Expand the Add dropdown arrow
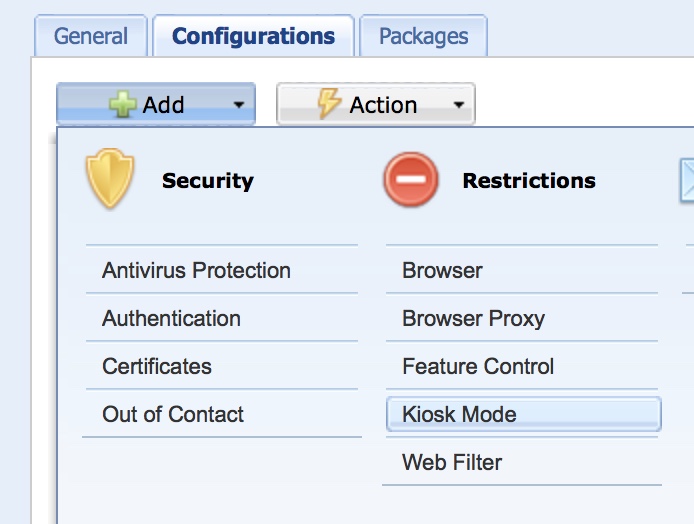 pos(238,105)
